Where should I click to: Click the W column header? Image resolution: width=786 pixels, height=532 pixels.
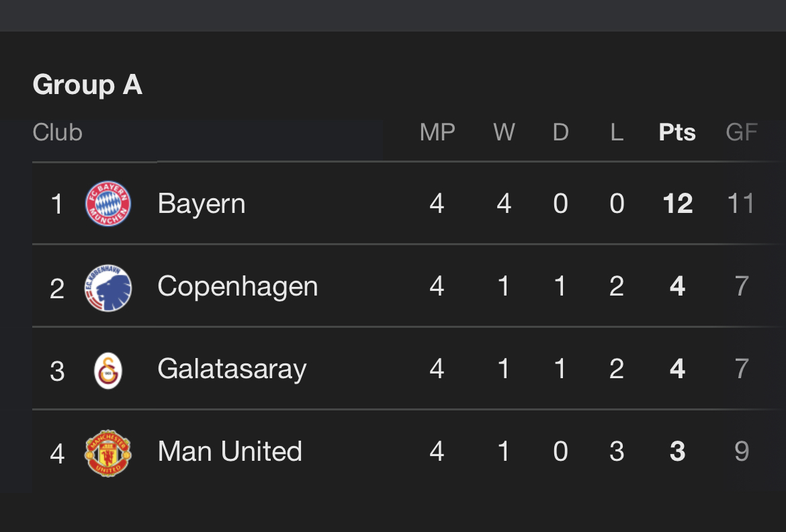[x=505, y=132]
